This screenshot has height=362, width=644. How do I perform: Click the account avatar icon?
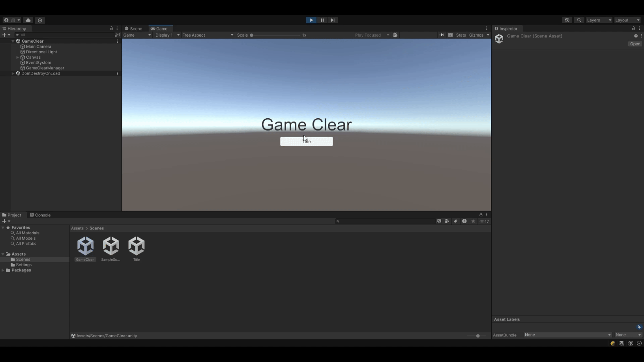pos(6,20)
